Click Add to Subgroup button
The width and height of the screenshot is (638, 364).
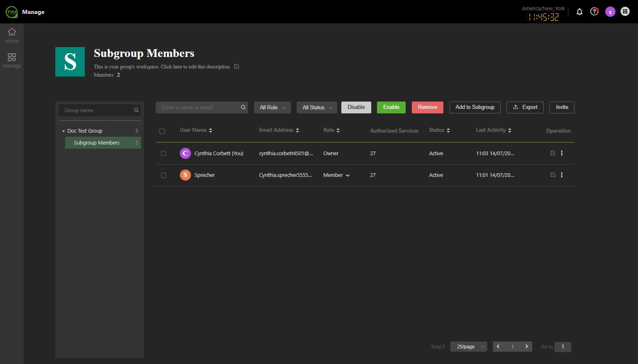(475, 107)
